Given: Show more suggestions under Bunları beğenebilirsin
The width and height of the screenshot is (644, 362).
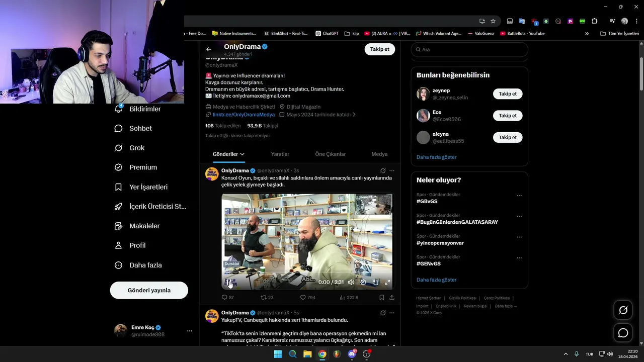Looking at the screenshot, I should click(x=437, y=157).
